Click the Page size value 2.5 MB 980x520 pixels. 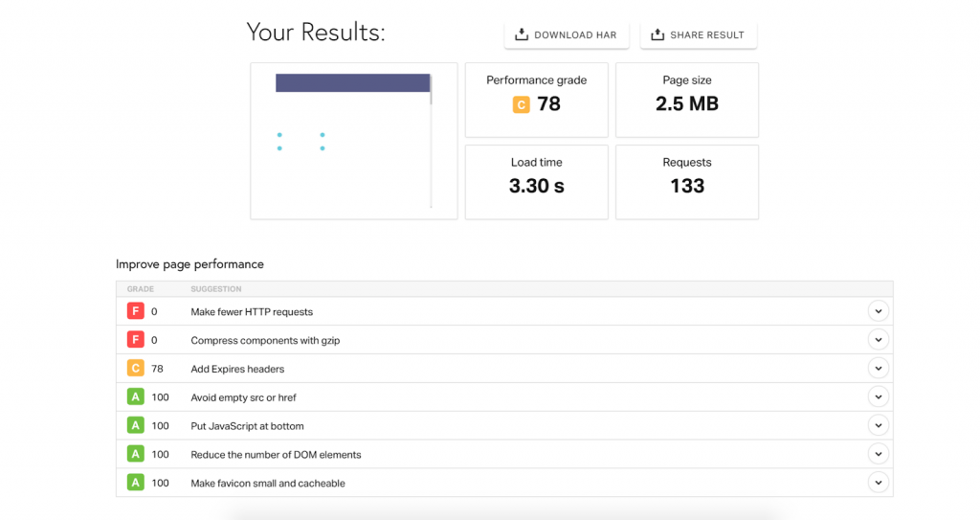tap(687, 103)
